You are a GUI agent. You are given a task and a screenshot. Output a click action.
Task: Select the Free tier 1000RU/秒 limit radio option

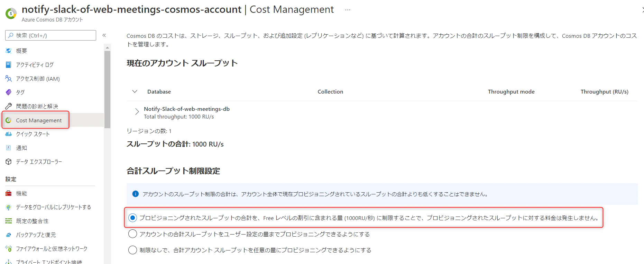click(132, 218)
